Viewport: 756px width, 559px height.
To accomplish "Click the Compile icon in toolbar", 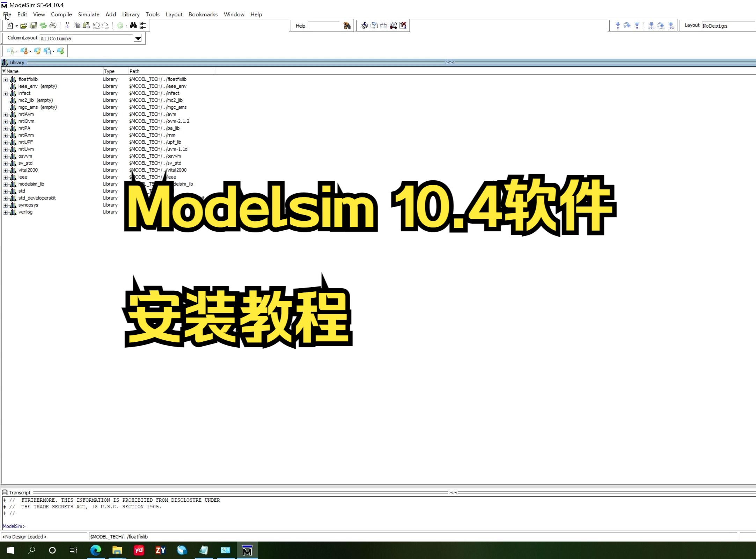I will tap(364, 26).
